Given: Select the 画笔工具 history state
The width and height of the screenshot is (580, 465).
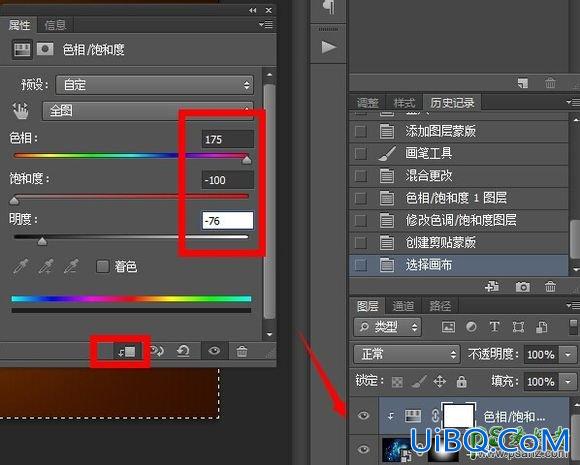Looking at the screenshot, I should pyautogui.click(x=459, y=154).
